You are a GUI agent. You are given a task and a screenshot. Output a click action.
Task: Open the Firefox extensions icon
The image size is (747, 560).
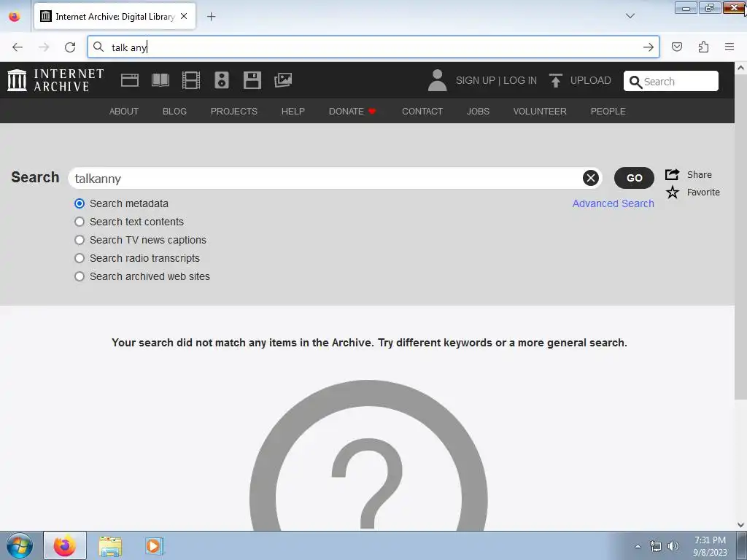tap(703, 47)
